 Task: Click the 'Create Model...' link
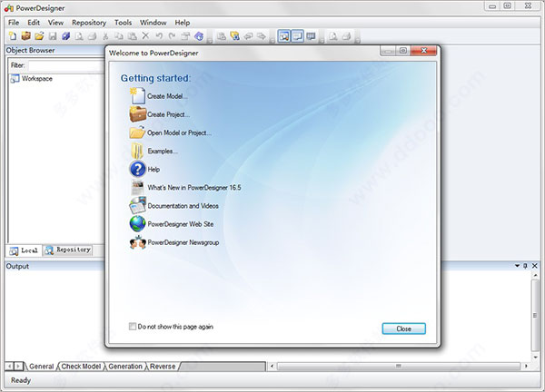point(167,96)
